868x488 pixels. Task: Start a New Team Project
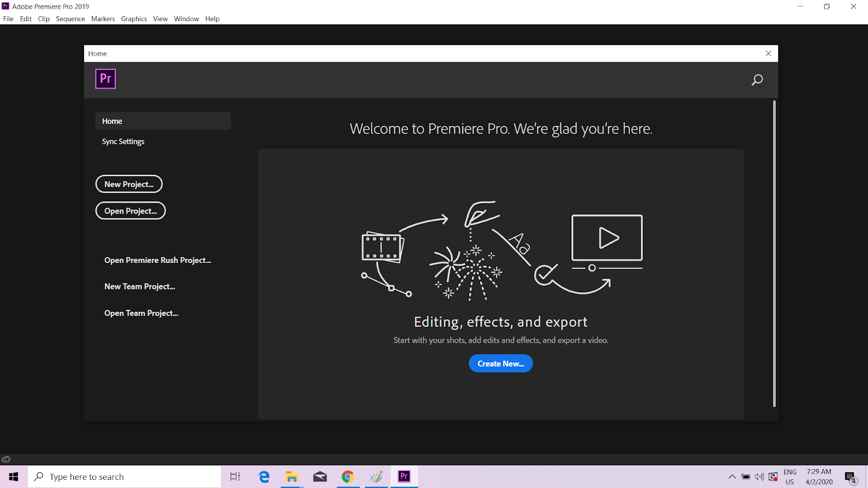pos(140,286)
